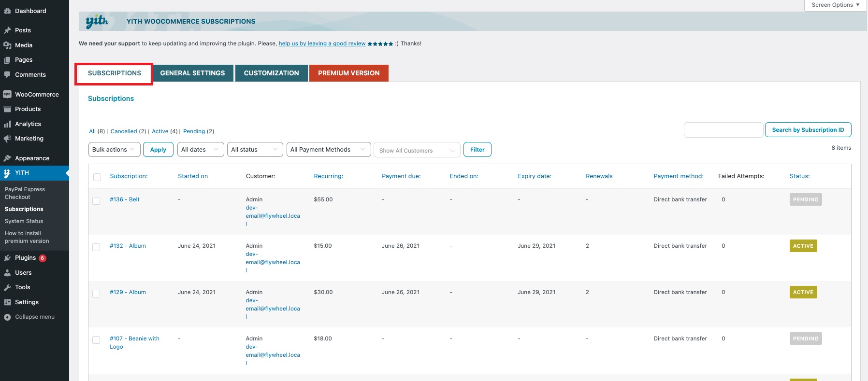Click the Marketing megaphone icon
868x381 pixels.
[x=7, y=139]
